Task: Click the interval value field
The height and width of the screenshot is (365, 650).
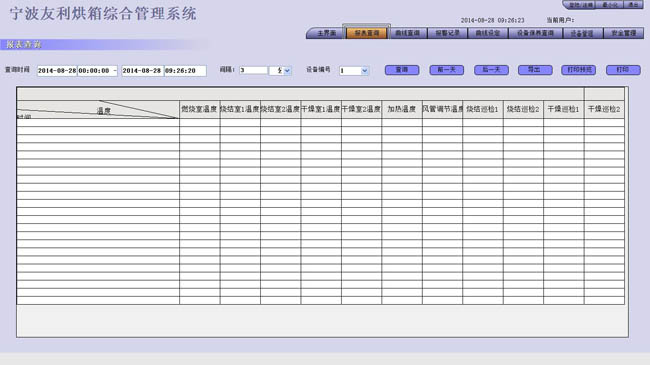Action: [x=253, y=71]
